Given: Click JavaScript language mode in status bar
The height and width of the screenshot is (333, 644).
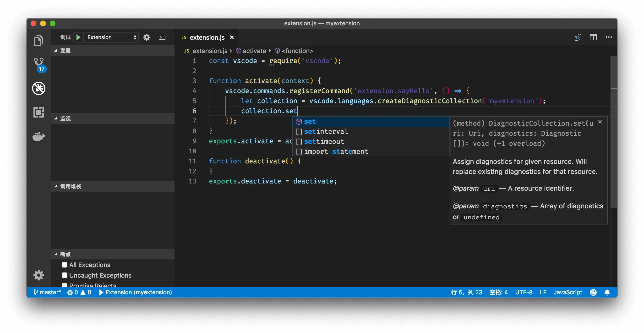Looking at the screenshot, I should point(568,292).
